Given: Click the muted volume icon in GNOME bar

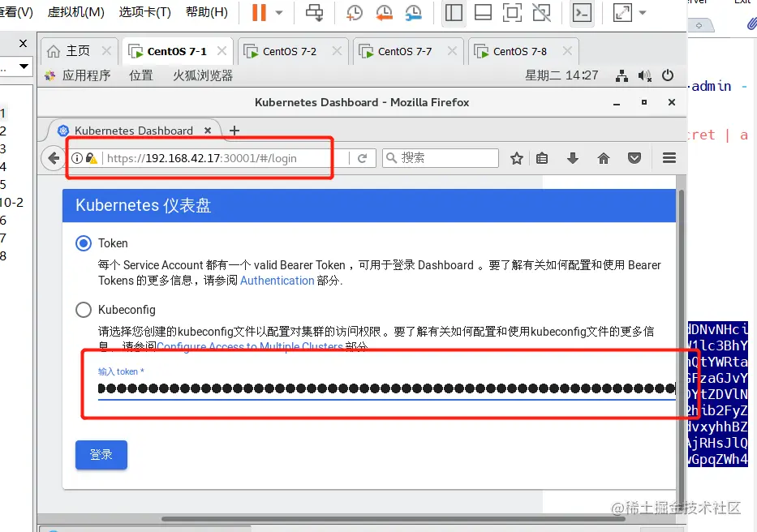Looking at the screenshot, I should point(644,75).
